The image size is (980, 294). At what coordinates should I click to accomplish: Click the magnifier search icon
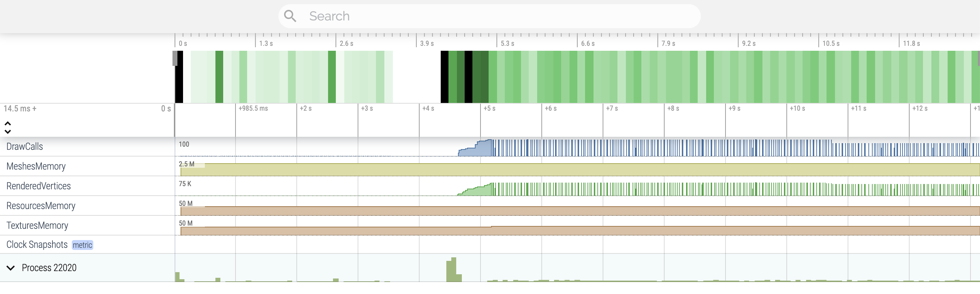(x=290, y=16)
